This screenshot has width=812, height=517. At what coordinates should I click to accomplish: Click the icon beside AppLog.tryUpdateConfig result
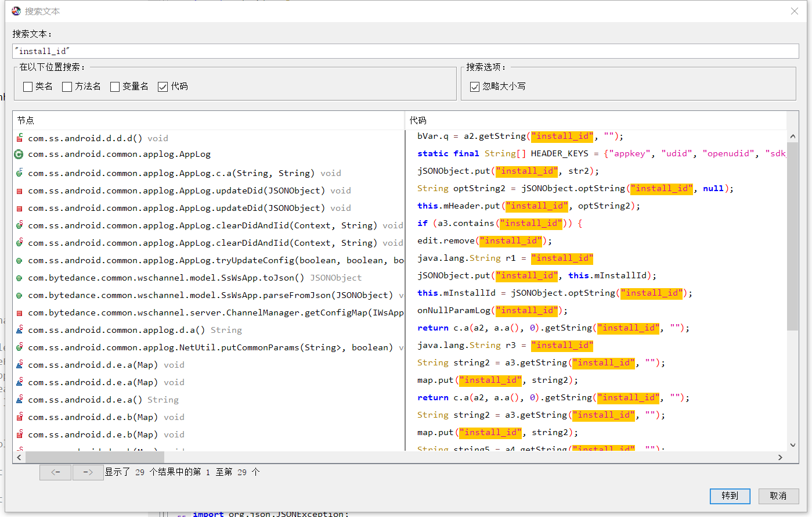[19, 260]
